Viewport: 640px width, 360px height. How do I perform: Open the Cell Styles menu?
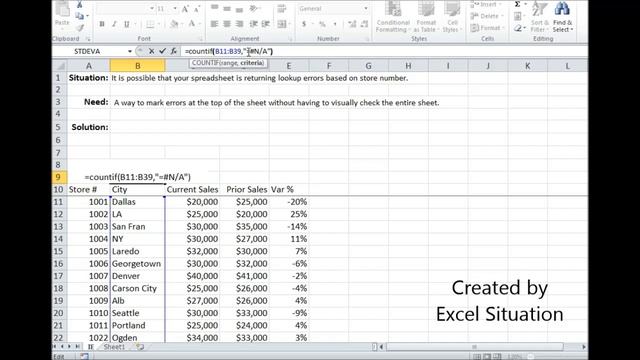[452, 17]
